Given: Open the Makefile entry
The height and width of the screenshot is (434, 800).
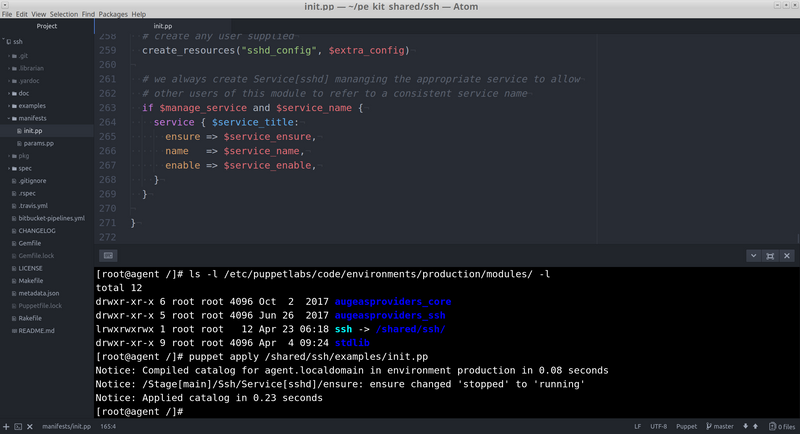Looking at the screenshot, I should [31, 281].
